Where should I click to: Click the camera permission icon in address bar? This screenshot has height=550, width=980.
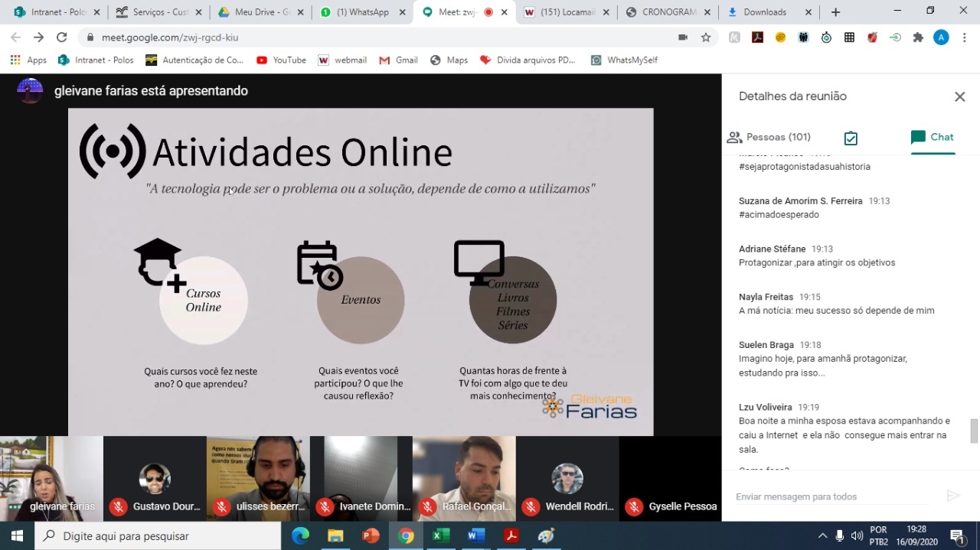coord(683,37)
